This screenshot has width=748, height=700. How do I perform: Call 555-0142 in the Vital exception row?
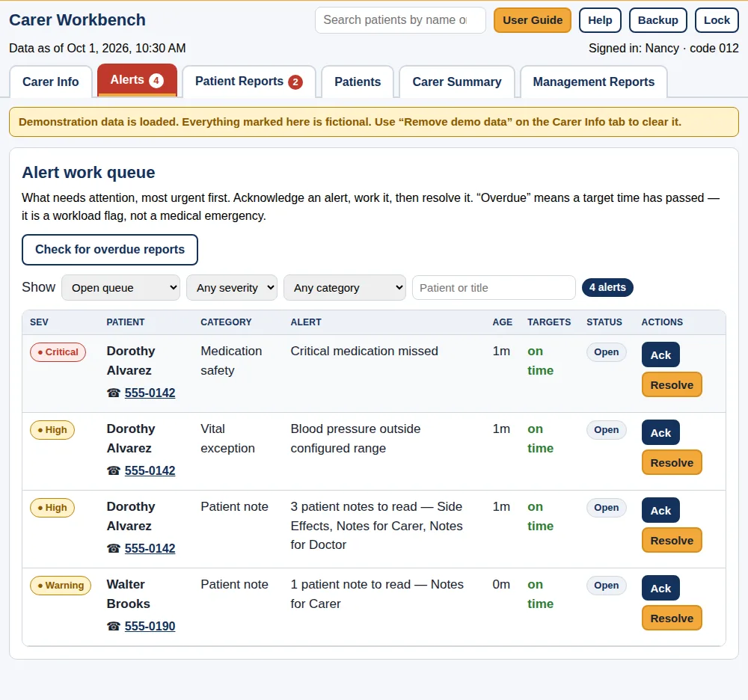150,470
